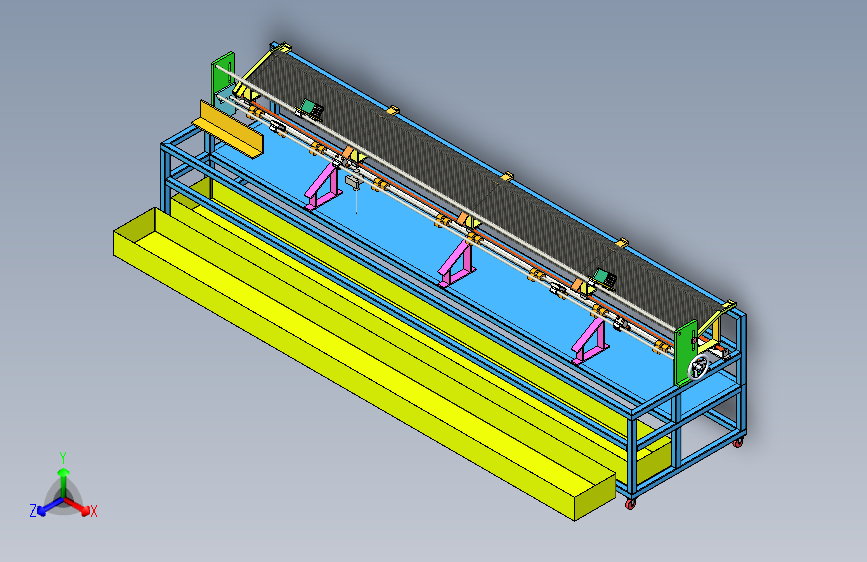The width and height of the screenshot is (867, 562).
Task: Select the green sensor box near the belt's right end
Action: click(x=604, y=277)
